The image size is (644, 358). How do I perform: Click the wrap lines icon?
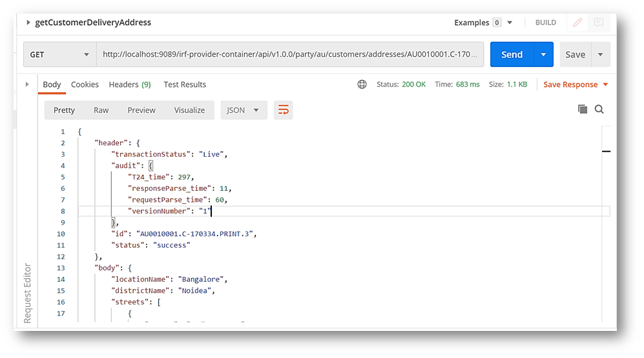pos(283,110)
